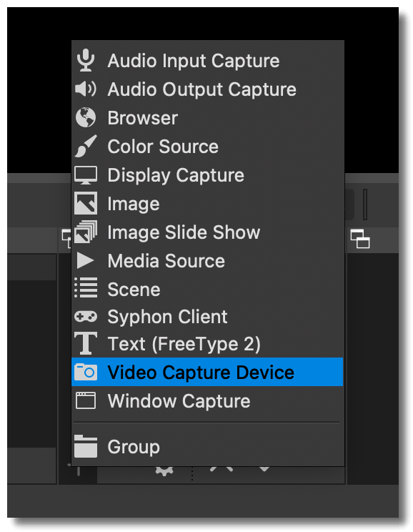Click the monitor icon for Display Capture
The image size is (413, 532).
[x=86, y=175]
